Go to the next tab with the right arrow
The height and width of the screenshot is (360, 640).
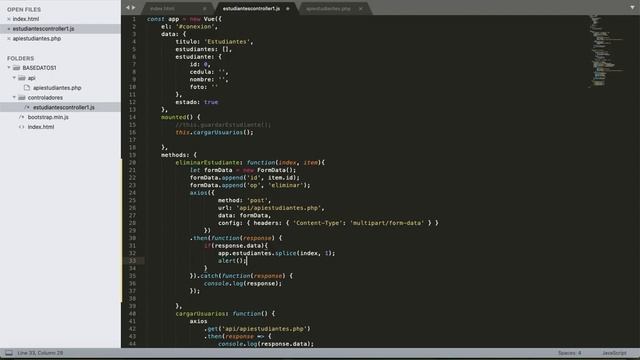click(133, 8)
